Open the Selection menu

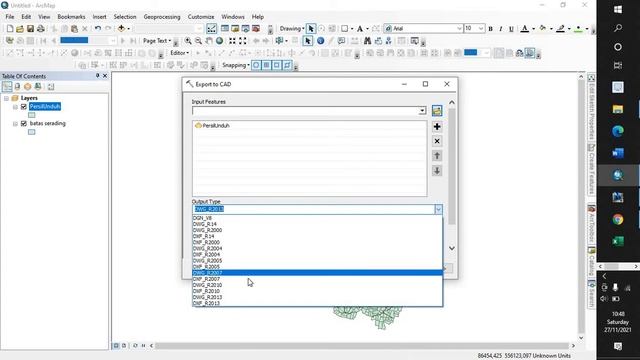tap(125, 17)
